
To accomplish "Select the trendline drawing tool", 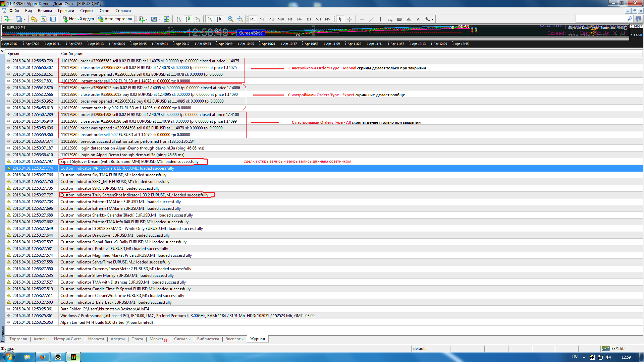I will [371, 19].
